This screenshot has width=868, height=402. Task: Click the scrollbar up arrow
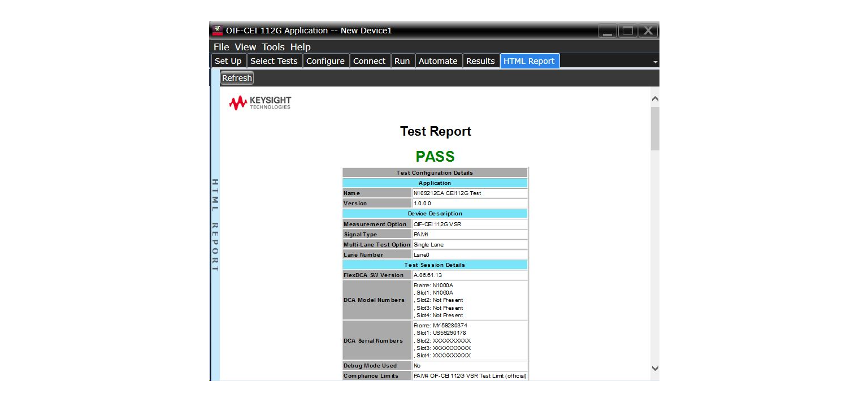(654, 98)
